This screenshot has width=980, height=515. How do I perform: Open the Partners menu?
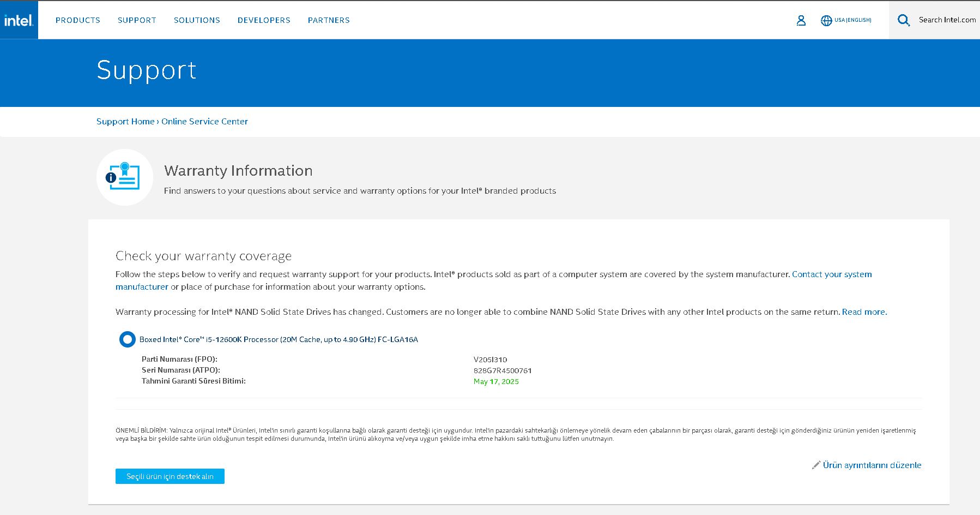click(329, 20)
